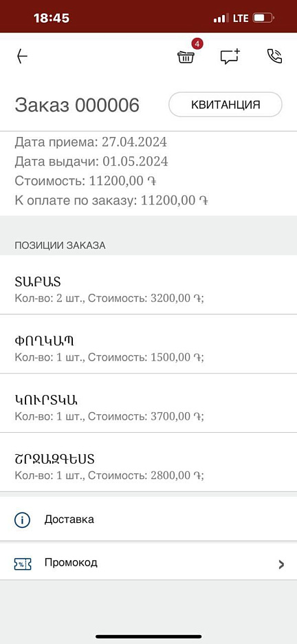Select the ԿՈՒՐՏԿԱ order item
The width and height of the screenshot is (297, 644).
148,407
